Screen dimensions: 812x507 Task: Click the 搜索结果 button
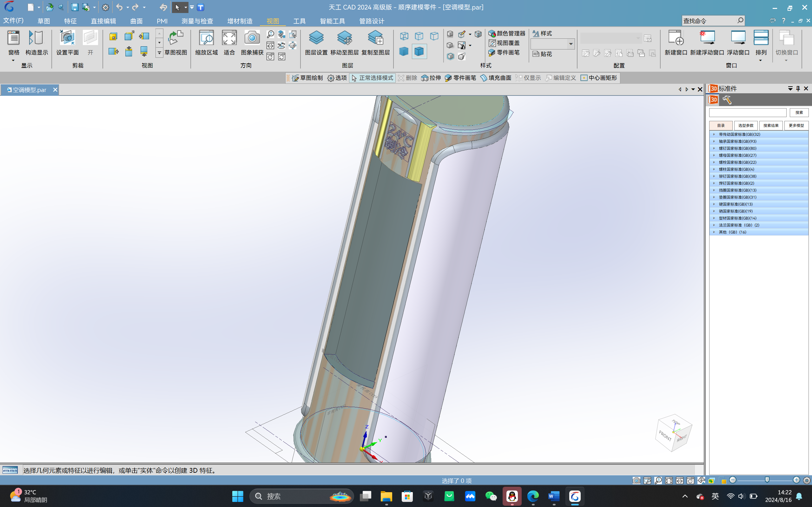click(771, 125)
